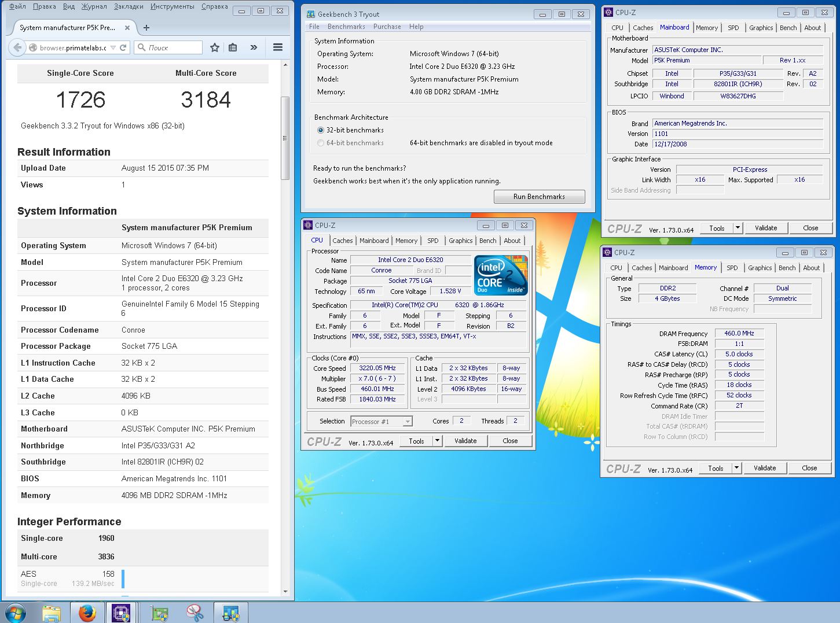This screenshot has width=840, height=623.
Task: Open URL bar history dropdown
Action: tap(113, 48)
